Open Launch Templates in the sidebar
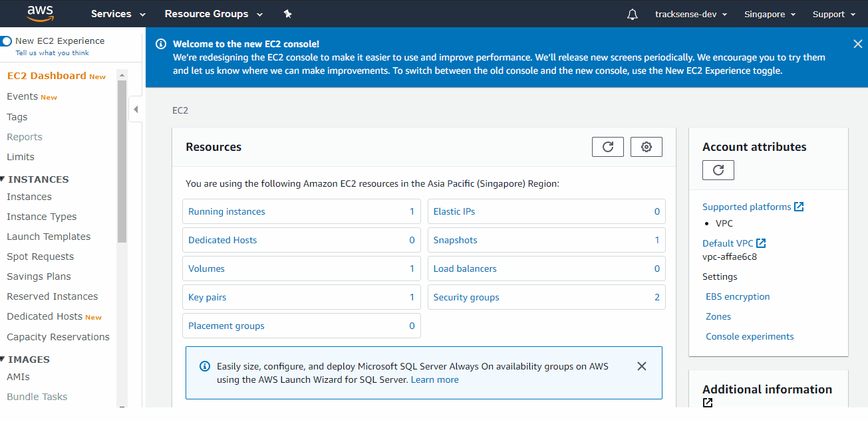The height and width of the screenshot is (422, 868). click(49, 237)
